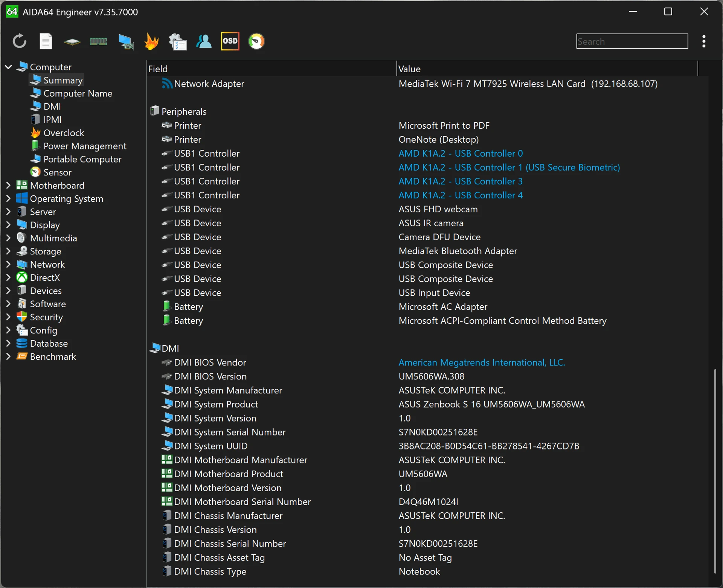Open the three-dot options menu
723x588 pixels.
tap(704, 41)
